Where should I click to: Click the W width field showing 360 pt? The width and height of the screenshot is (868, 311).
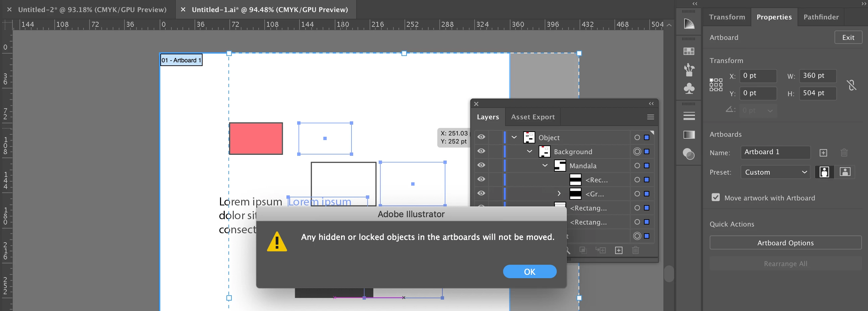coord(818,76)
